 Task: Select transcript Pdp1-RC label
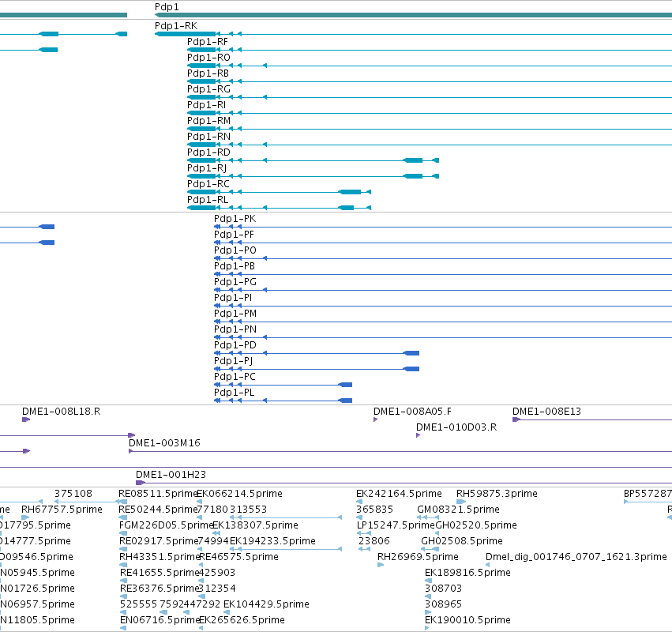click(208, 184)
